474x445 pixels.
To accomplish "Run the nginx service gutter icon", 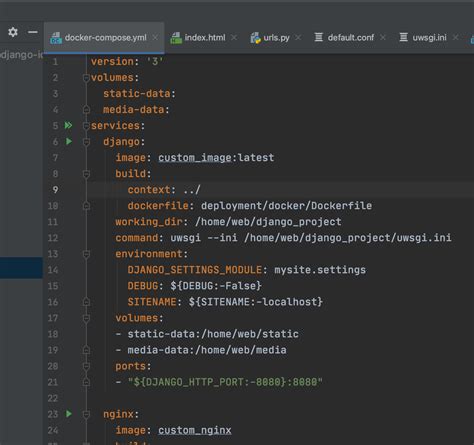I will point(69,414).
